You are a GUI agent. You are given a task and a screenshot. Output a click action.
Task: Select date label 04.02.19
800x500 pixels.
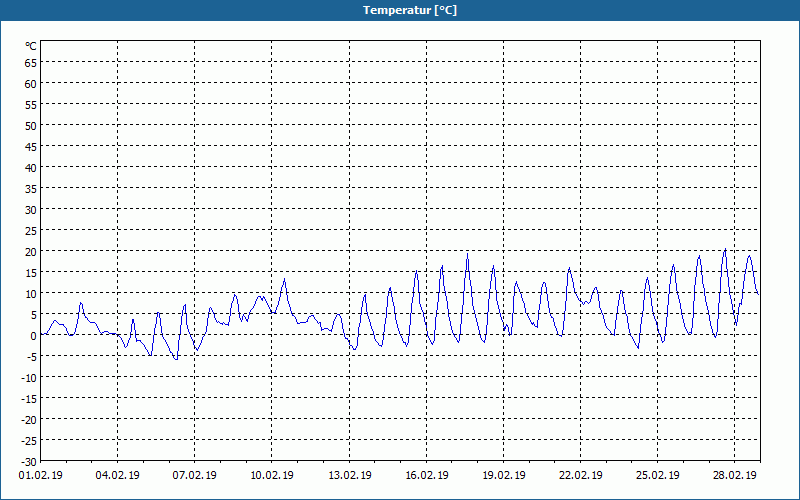pyautogui.click(x=118, y=476)
